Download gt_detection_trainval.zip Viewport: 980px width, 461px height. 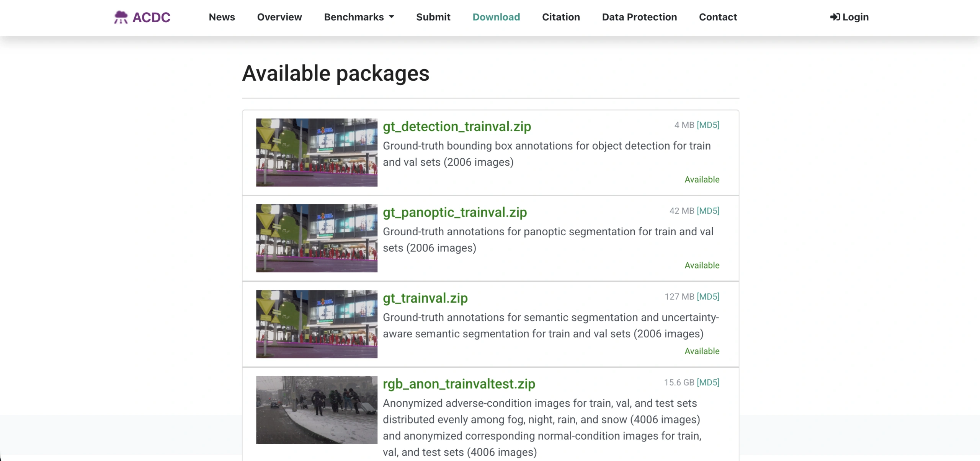[457, 127]
